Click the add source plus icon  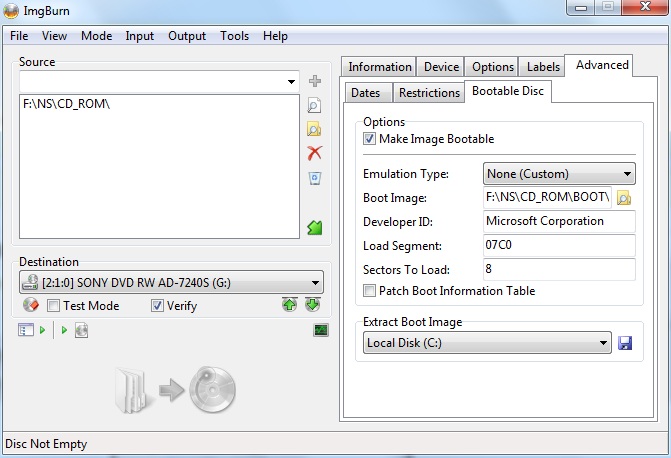click(x=315, y=81)
